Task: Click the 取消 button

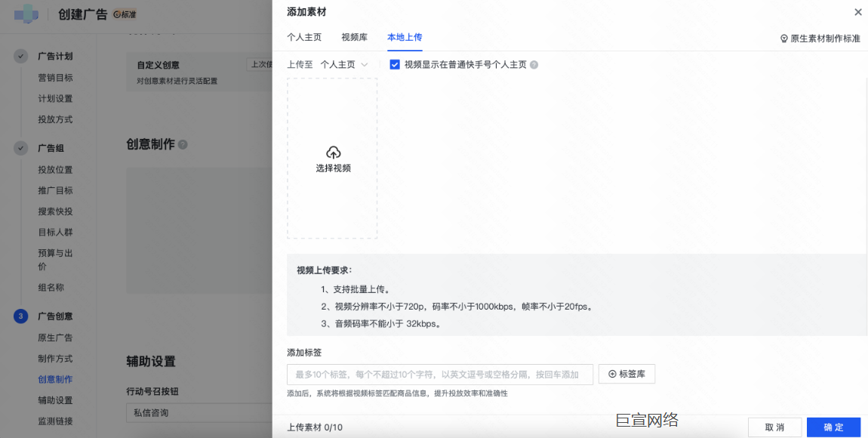Action: coord(775,427)
